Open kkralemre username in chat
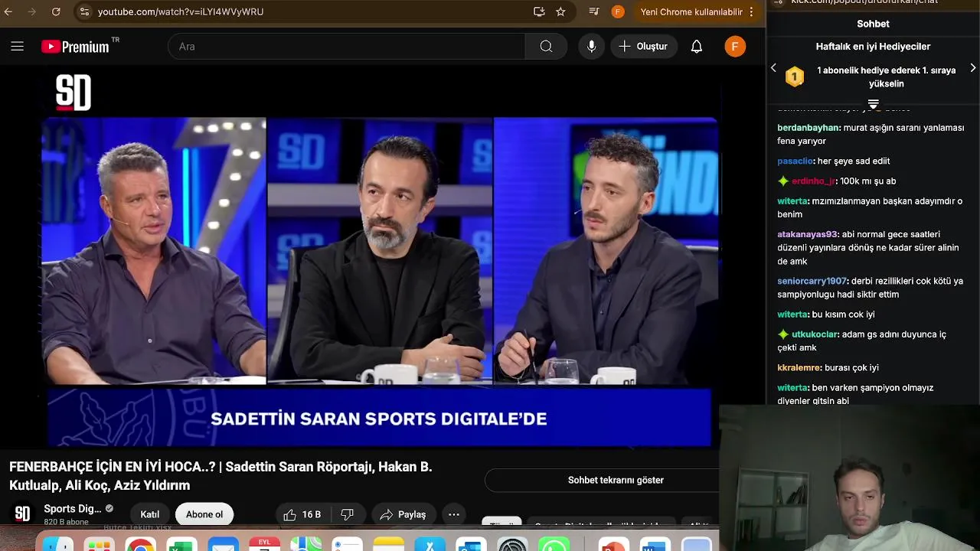The image size is (980, 551). pos(799,367)
